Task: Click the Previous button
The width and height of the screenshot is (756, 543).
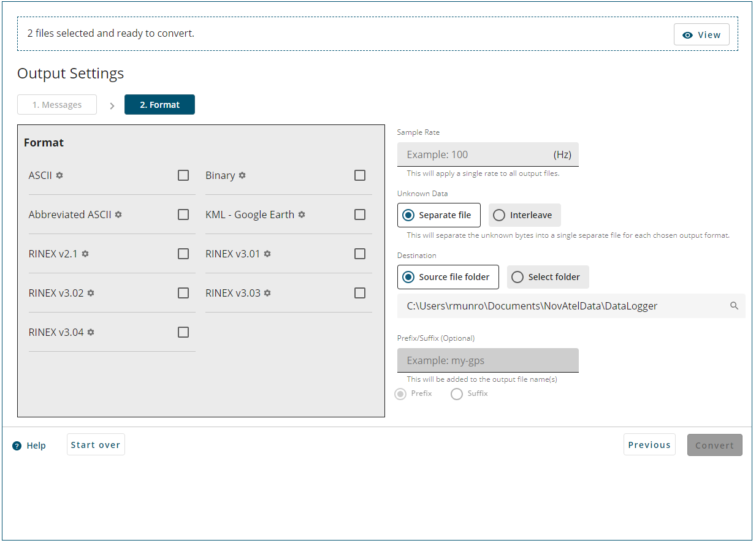Action: point(649,445)
